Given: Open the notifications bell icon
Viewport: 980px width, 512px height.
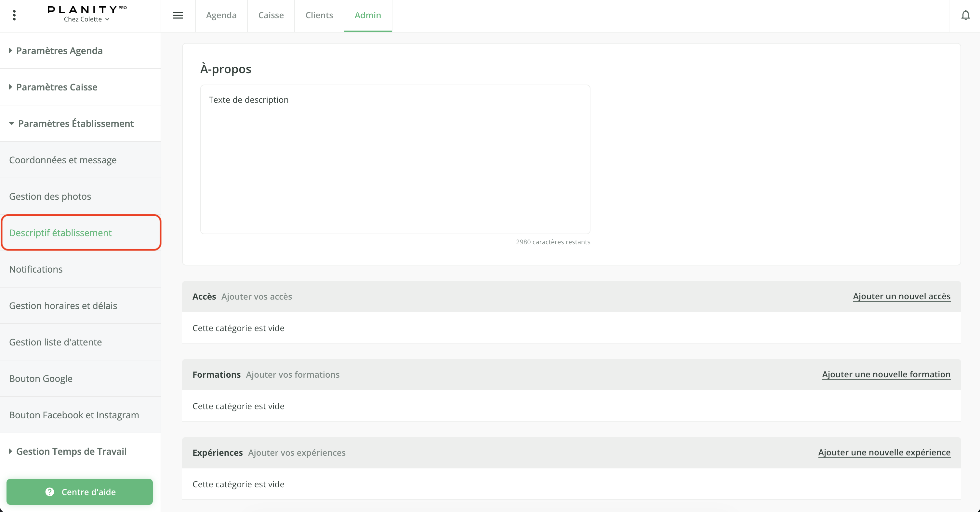Looking at the screenshot, I should click(965, 15).
